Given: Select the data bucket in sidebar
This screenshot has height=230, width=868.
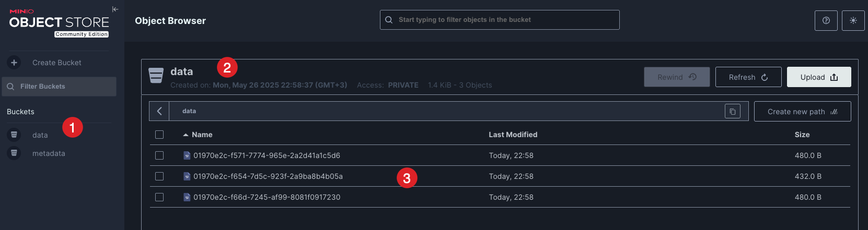Looking at the screenshot, I should point(40,135).
